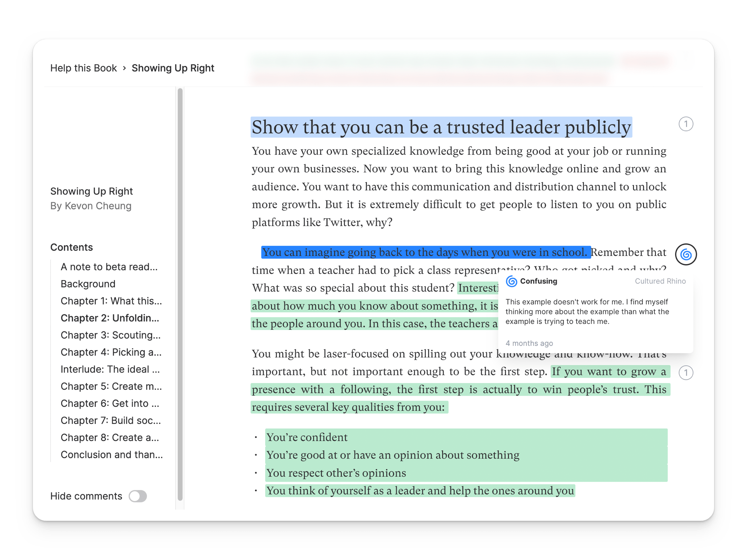
Task: Click Showing Up Right breadcrumb title
Action: (x=173, y=68)
